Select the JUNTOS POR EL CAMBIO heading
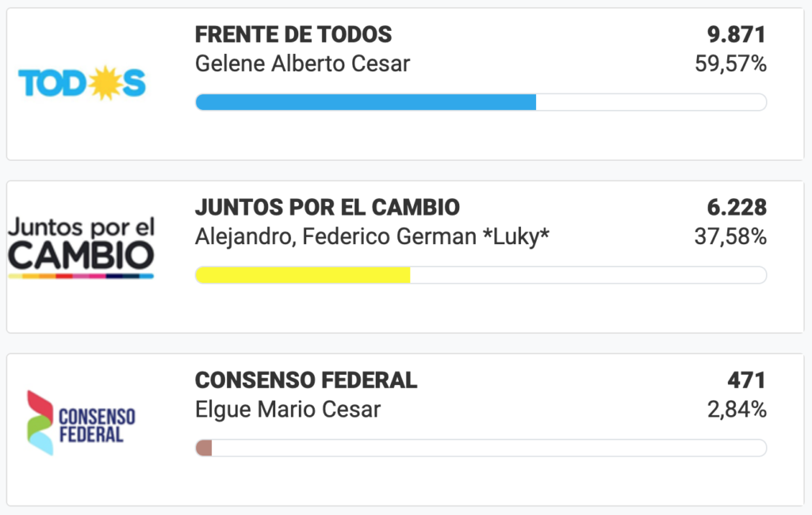Screen dimensions: 812x515 tap(327, 208)
